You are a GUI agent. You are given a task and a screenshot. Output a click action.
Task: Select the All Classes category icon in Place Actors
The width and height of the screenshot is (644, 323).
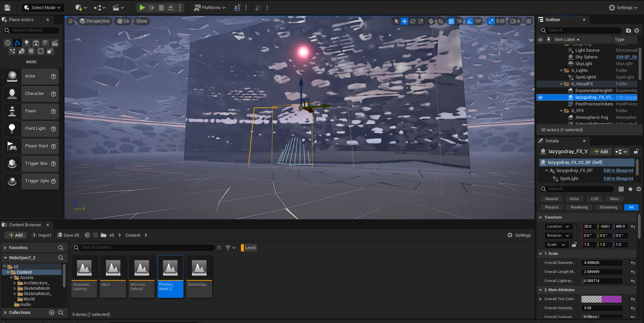(50, 51)
